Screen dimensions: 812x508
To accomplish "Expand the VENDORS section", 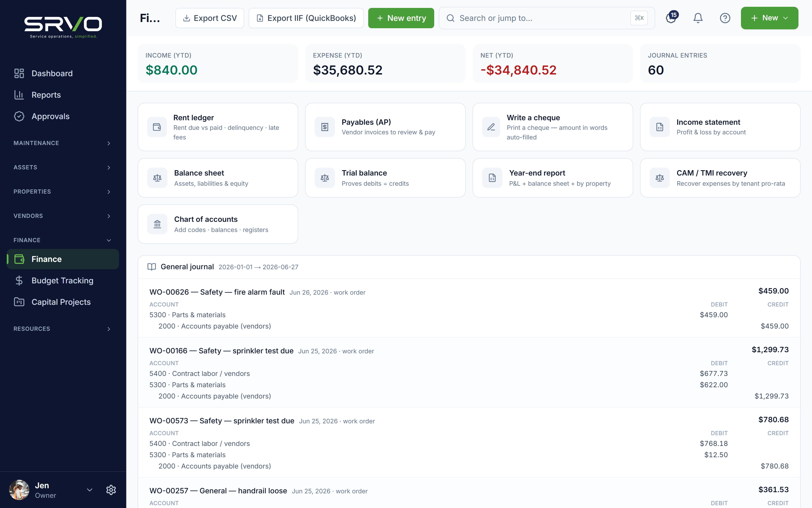I will [x=63, y=216].
